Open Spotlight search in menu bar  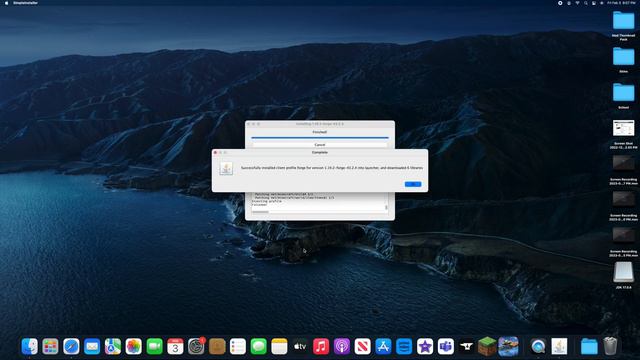[x=585, y=3]
